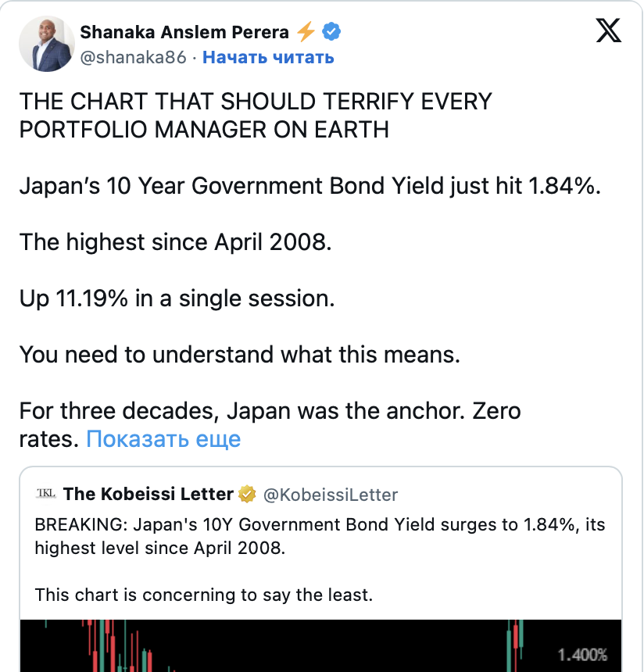Follow via the "Начать читать" link
The width and height of the screenshot is (644, 672).
pyautogui.click(x=269, y=57)
